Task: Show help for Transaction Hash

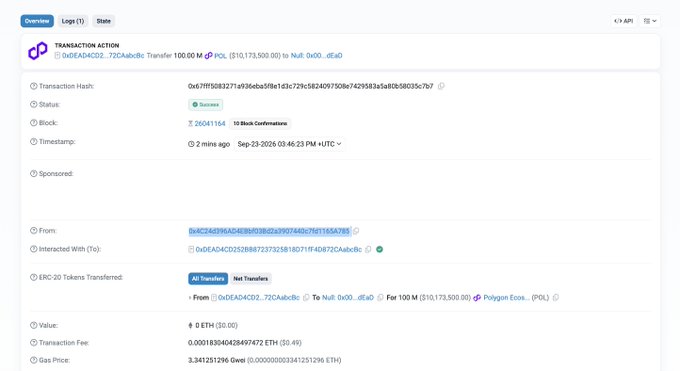Action: tap(33, 86)
